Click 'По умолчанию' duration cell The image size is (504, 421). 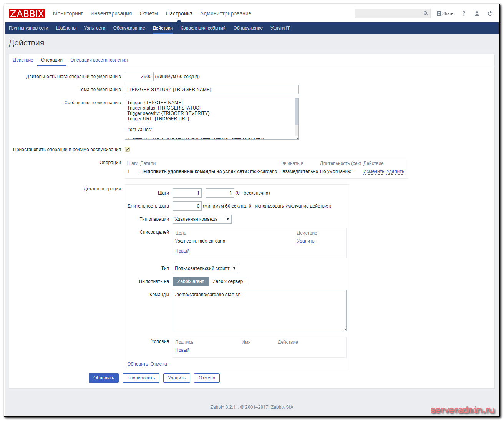[335, 171]
